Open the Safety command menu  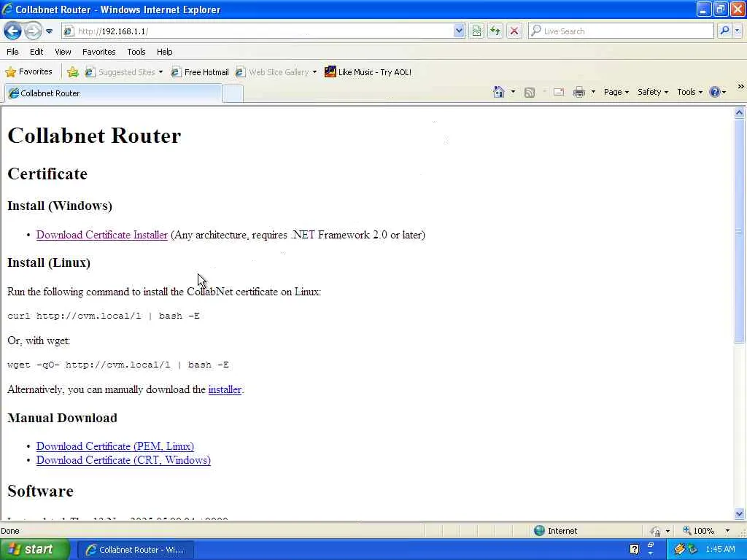tap(653, 92)
